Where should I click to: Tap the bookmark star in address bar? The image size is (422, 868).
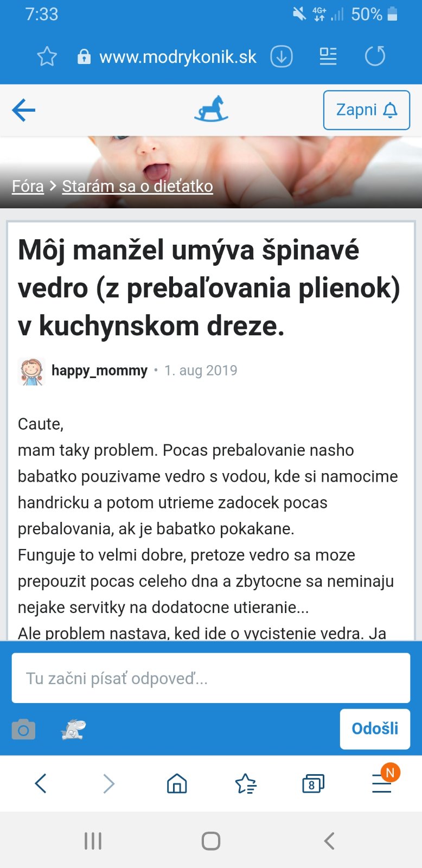tap(47, 56)
